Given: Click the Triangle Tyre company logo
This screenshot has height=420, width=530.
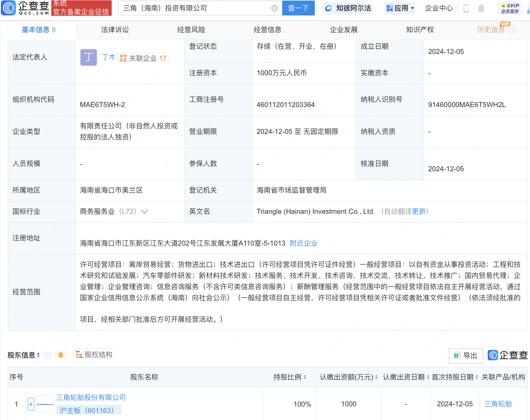Looking at the screenshot, I should (45, 404).
